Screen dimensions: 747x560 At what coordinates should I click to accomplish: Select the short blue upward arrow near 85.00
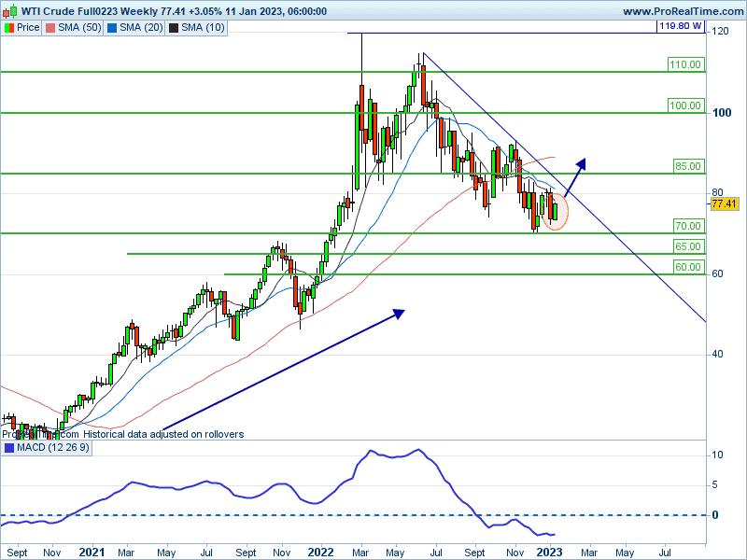coord(573,177)
